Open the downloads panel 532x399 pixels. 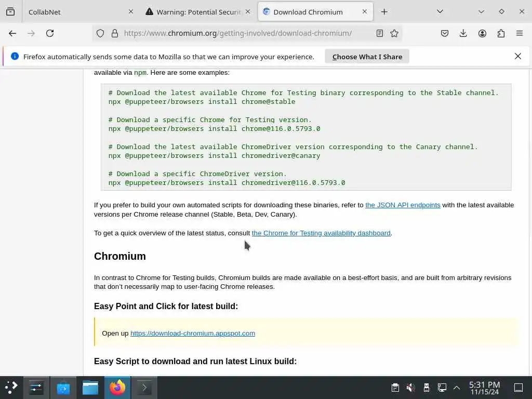click(463, 33)
